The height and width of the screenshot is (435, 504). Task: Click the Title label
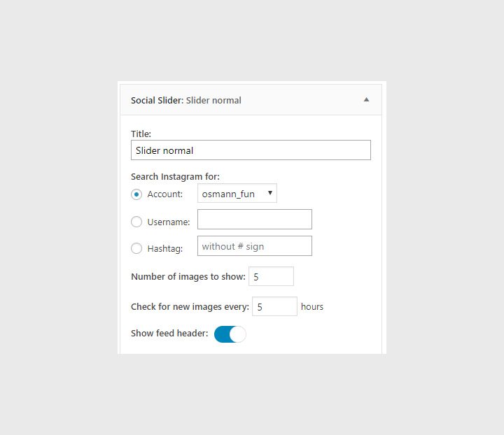pyautogui.click(x=141, y=134)
